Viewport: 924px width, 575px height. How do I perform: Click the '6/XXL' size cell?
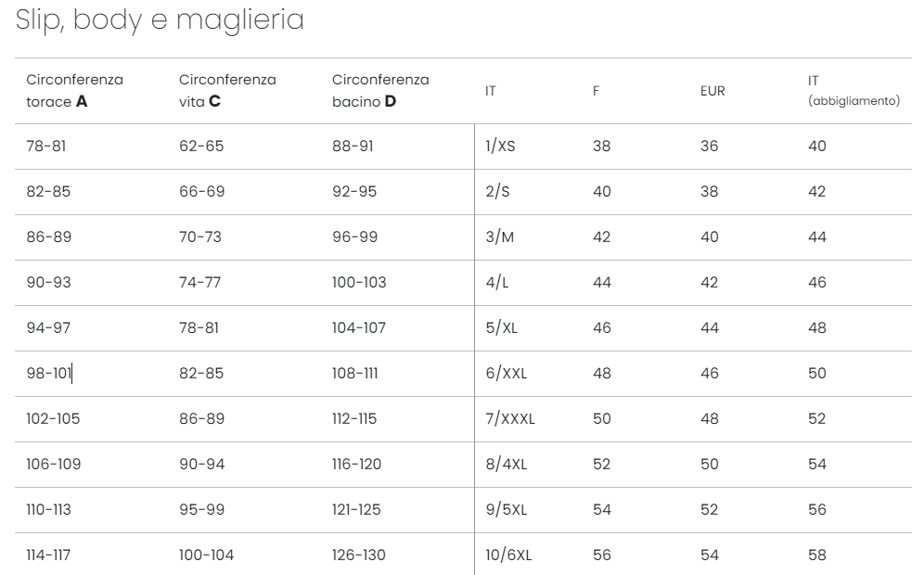(507, 373)
